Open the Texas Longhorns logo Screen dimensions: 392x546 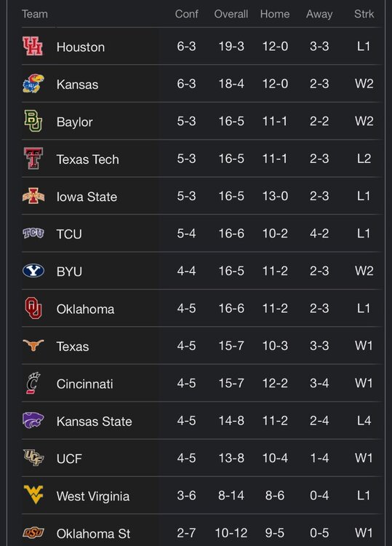point(33,345)
